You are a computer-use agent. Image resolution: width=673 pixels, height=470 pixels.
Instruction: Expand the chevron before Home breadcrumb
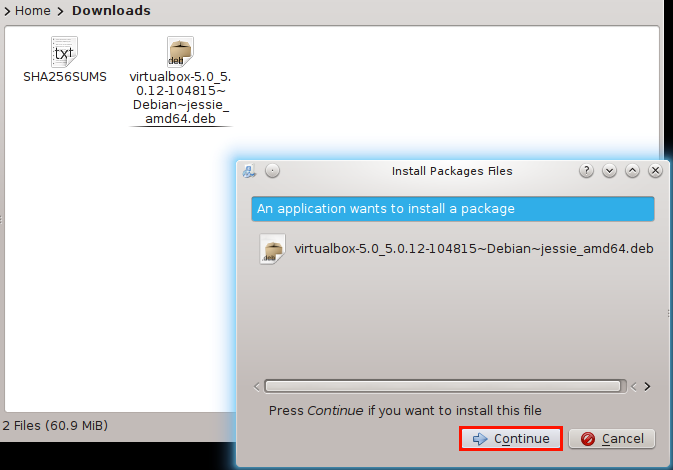tap(7, 11)
